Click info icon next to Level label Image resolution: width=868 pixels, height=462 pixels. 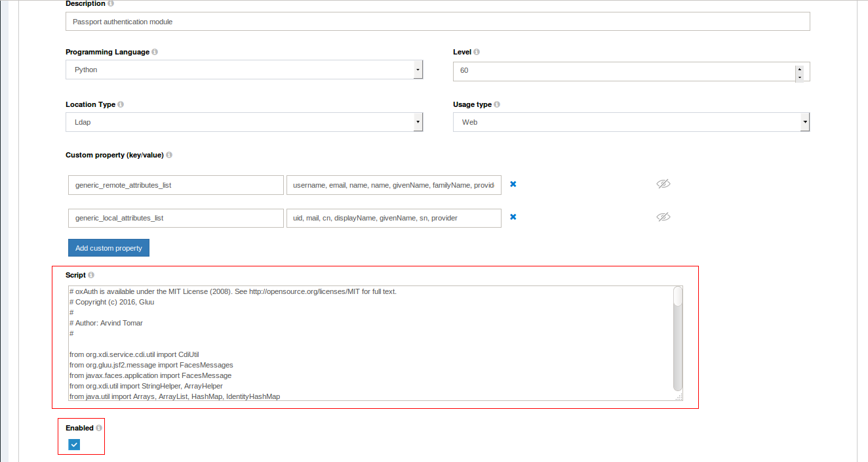coord(477,52)
